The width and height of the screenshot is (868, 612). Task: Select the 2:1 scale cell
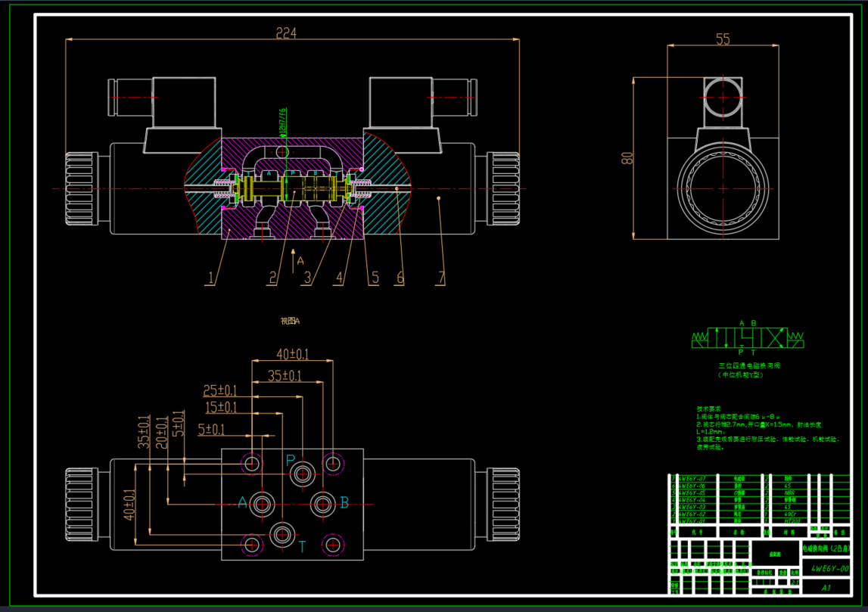[x=795, y=582]
